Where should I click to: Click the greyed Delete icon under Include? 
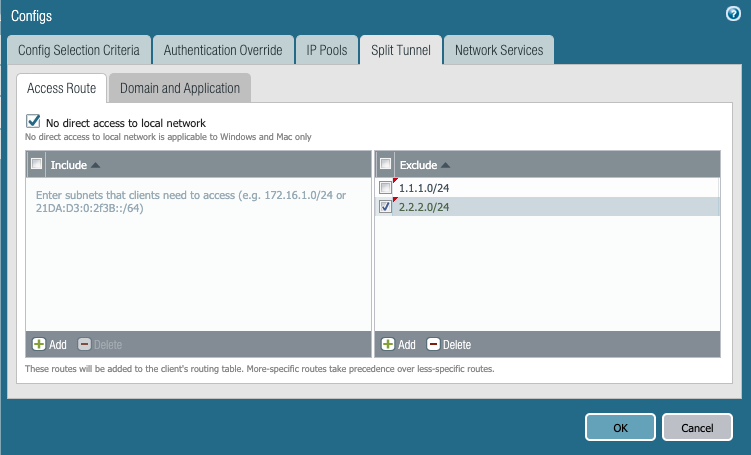(84, 344)
